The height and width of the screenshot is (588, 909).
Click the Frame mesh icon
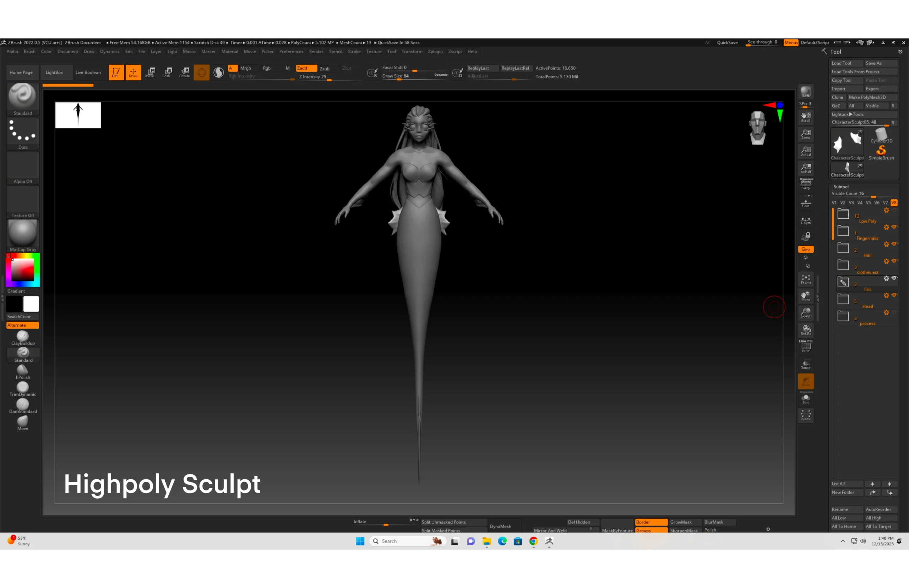coord(806,279)
